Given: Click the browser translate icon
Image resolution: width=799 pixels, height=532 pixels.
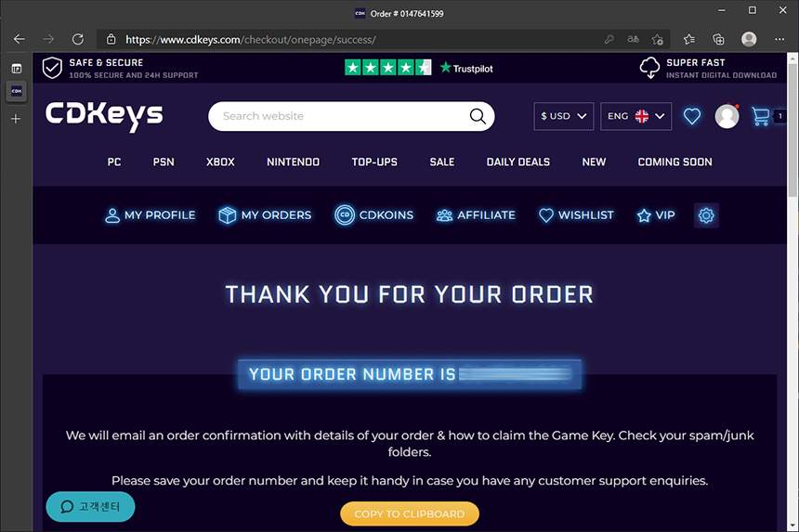Looking at the screenshot, I should (633, 39).
